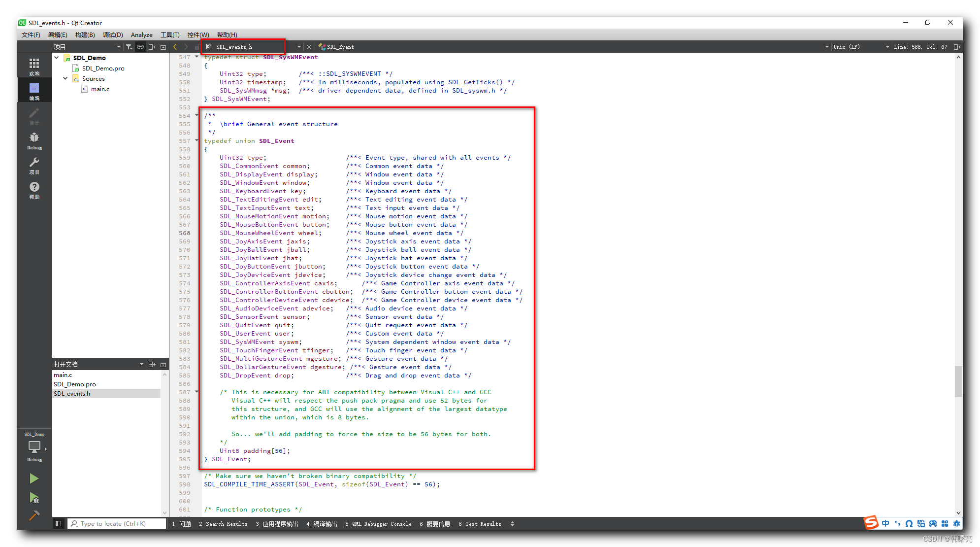Switch to Debug mode in sidebar
This screenshot has height=547, width=980.
point(34,140)
